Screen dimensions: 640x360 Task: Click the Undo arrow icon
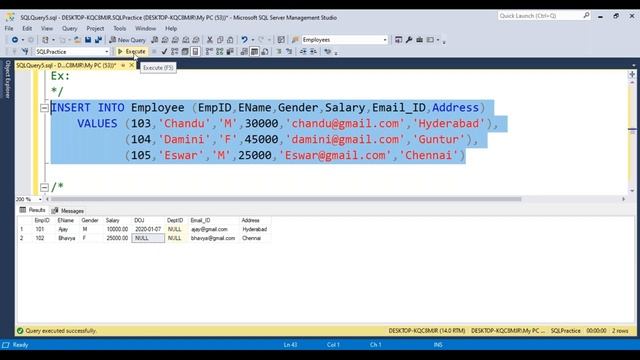(x=244, y=40)
